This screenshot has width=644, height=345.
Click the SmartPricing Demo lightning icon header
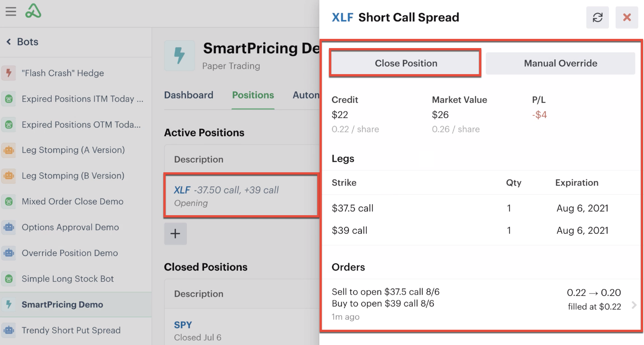[180, 55]
